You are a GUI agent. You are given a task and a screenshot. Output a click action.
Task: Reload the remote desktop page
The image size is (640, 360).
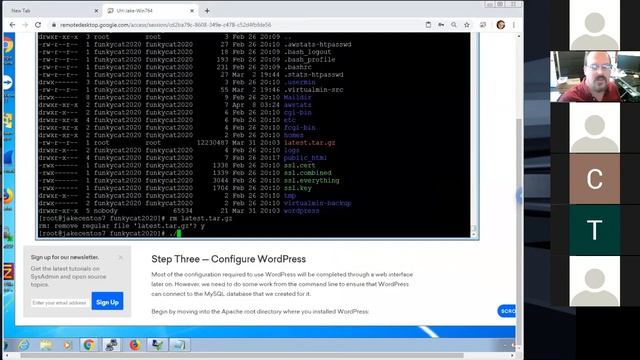click(x=38, y=25)
